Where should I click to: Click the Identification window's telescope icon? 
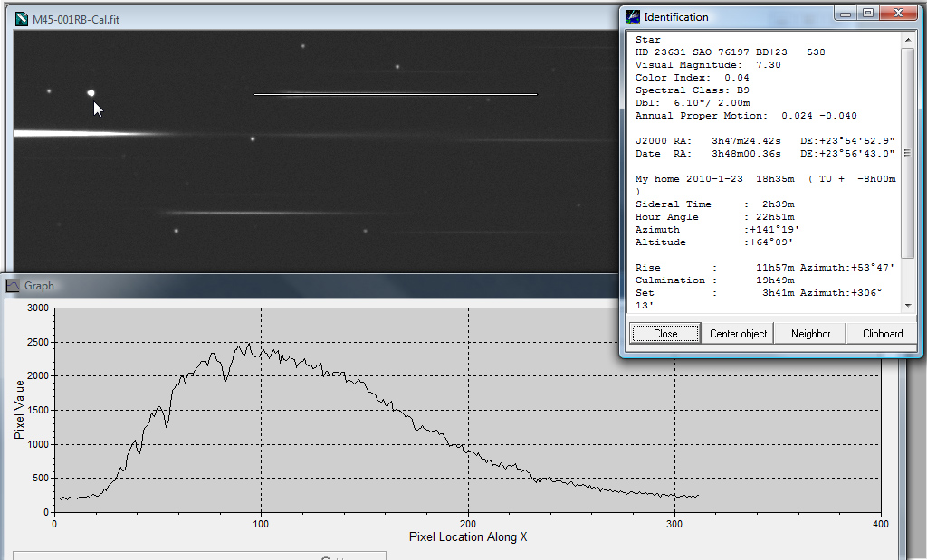(633, 16)
